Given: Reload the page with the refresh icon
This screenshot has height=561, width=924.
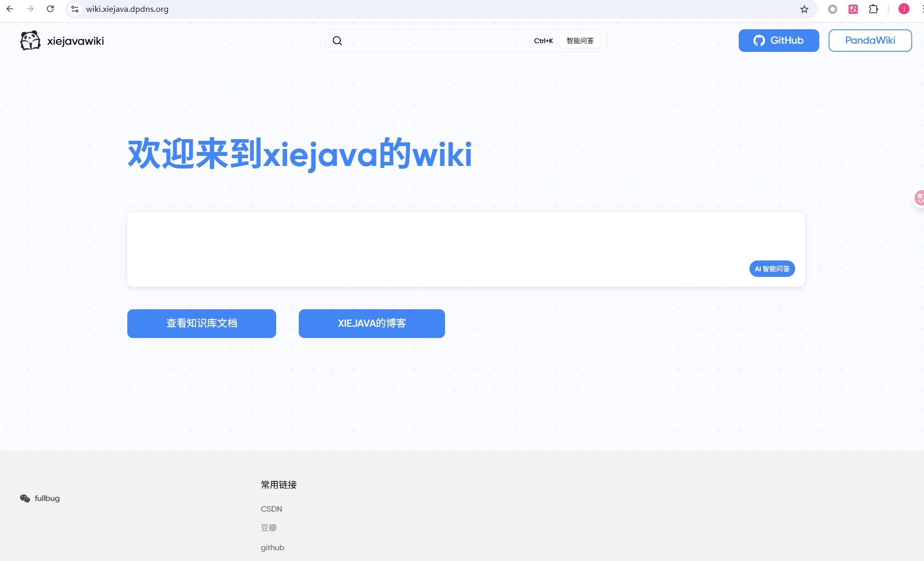Looking at the screenshot, I should pos(50,9).
